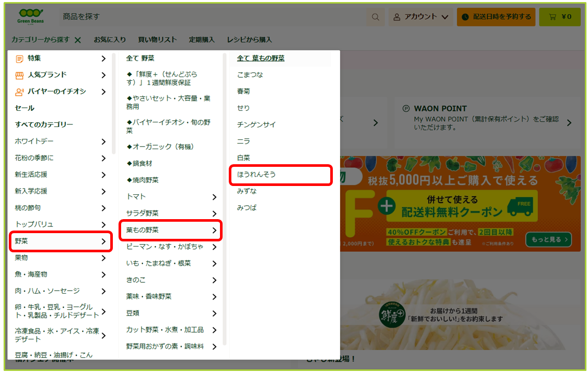Click もっと見る button on banner
The width and height of the screenshot is (588, 373).
pyautogui.click(x=549, y=239)
